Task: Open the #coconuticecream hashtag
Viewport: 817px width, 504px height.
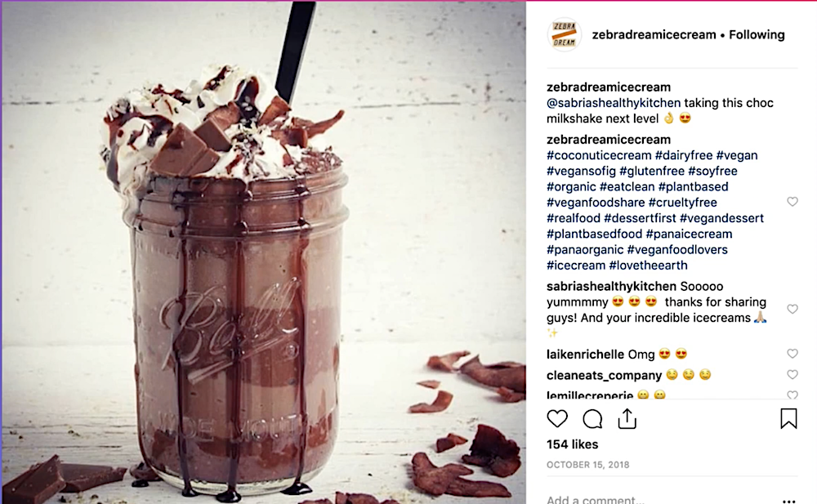Action: click(599, 155)
